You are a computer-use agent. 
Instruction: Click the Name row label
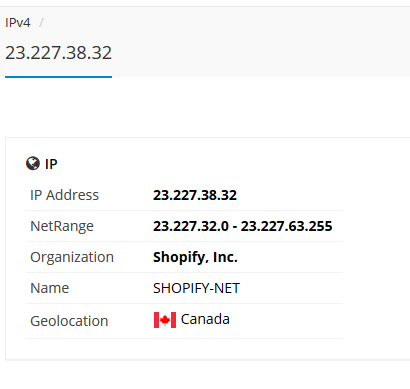pyautogui.click(x=50, y=288)
